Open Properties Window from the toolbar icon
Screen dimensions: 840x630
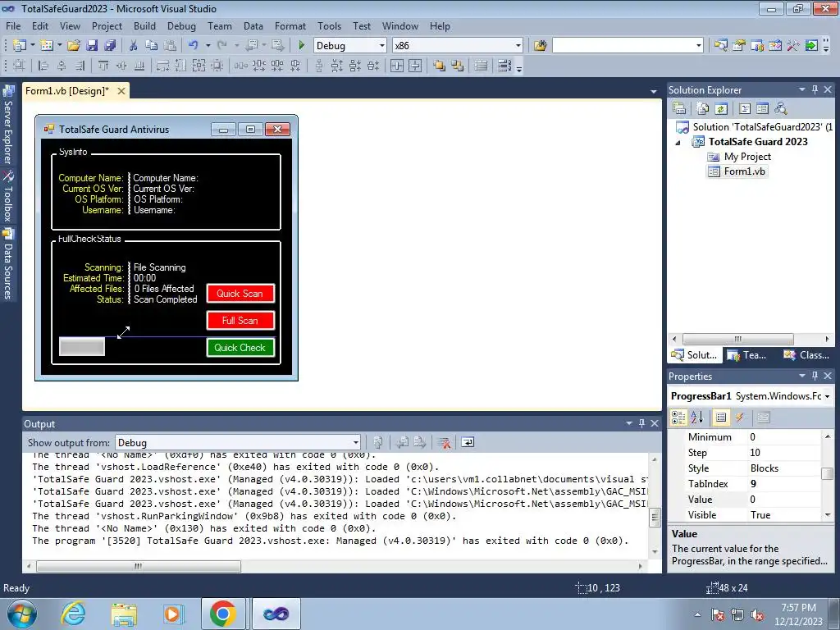(739, 46)
